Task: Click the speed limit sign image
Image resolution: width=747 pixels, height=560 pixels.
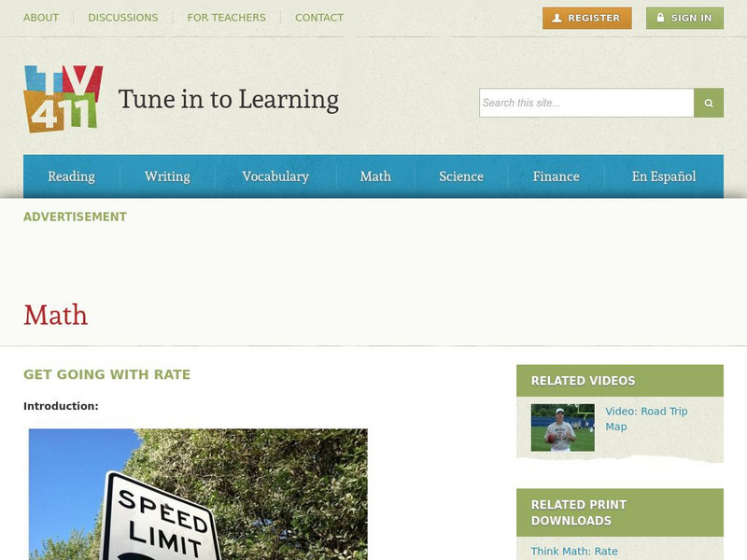Action: pyautogui.click(x=198, y=495)
